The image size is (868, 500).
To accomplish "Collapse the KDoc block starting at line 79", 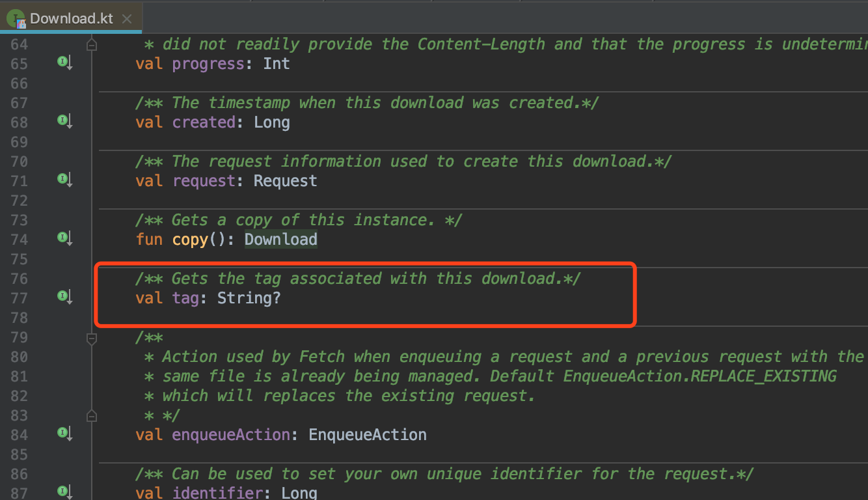I will [x=91, y=338].
